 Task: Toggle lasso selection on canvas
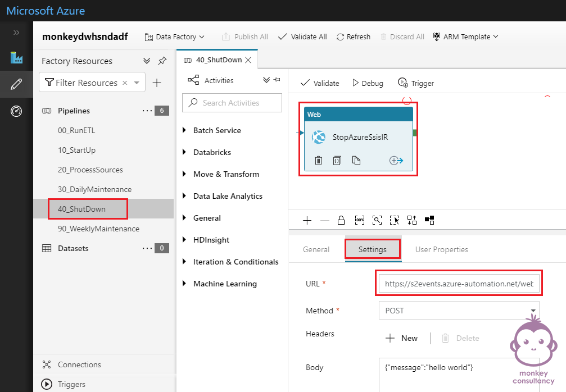395,220
